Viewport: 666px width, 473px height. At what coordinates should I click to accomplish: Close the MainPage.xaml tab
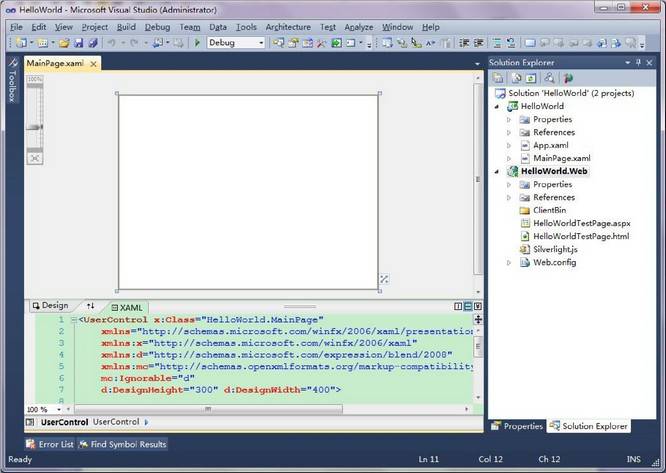93,64
